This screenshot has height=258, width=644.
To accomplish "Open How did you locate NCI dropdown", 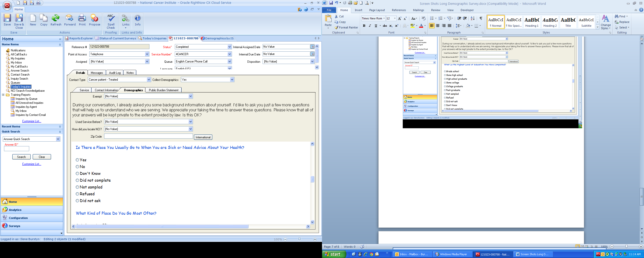I will coord(190,129).
